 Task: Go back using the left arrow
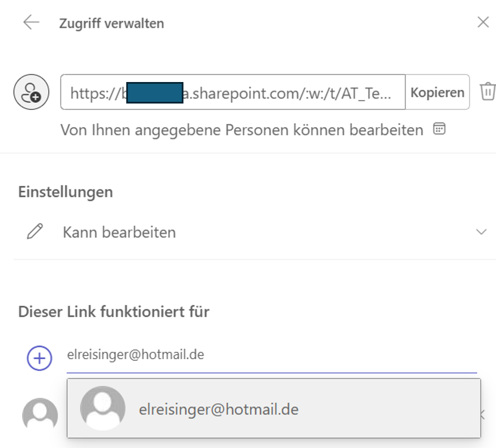coord(31,23)
